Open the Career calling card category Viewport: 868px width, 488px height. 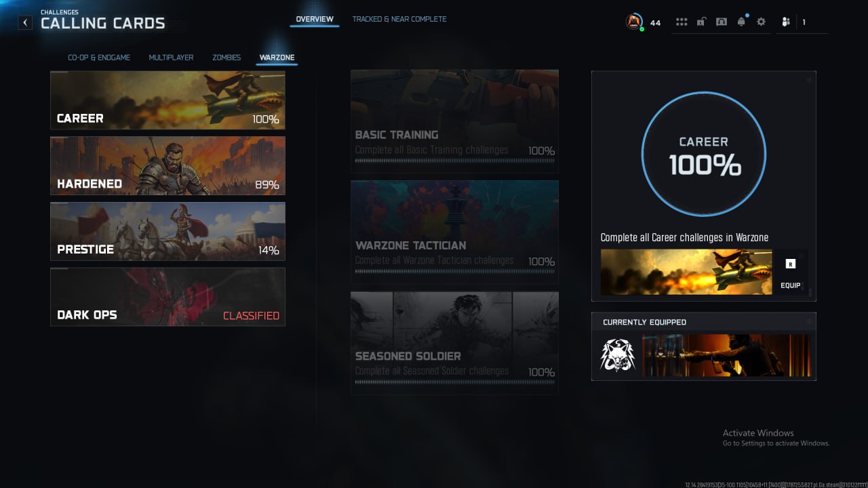167,100
